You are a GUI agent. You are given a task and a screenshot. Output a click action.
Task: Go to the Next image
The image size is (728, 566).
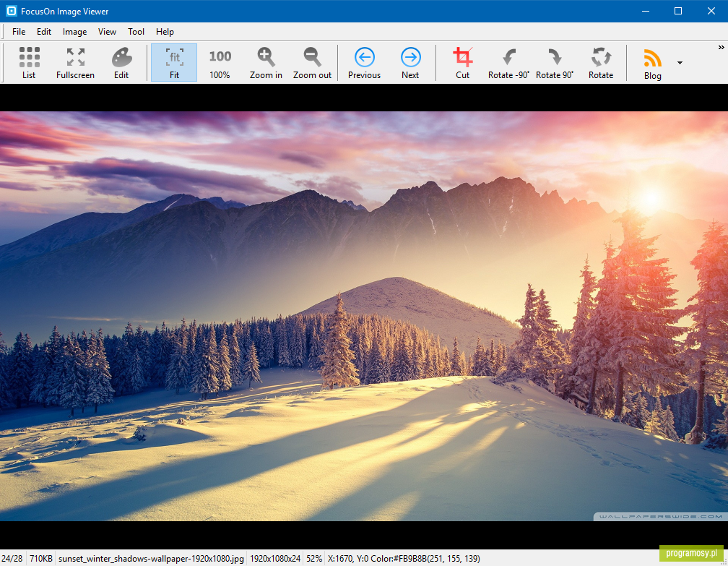coord(410,63)
